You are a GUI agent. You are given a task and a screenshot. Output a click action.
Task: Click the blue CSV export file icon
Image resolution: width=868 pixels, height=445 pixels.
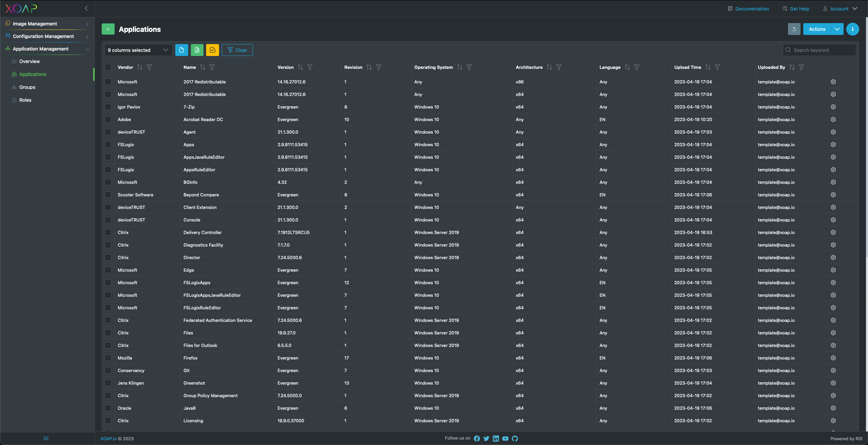tap(181, 50)
